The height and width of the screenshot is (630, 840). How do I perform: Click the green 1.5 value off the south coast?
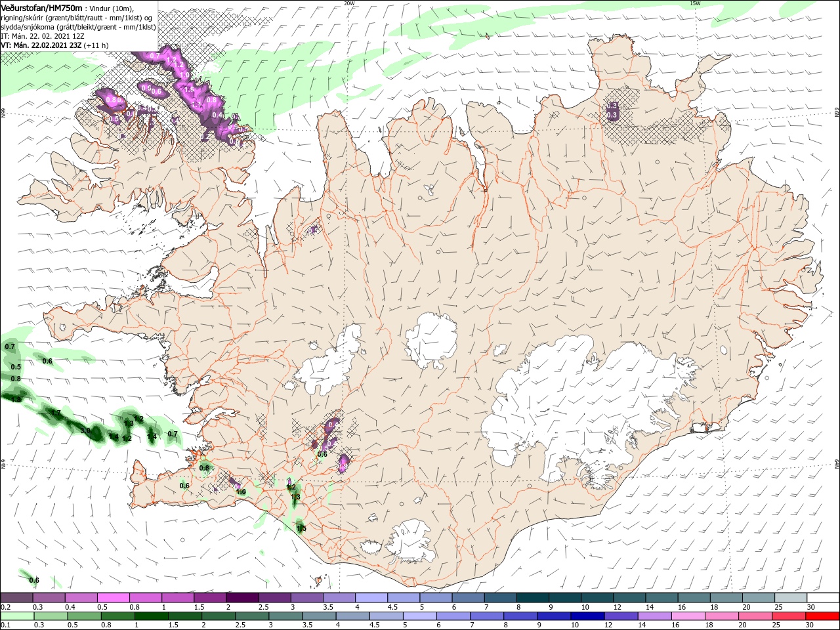point(301,528)
